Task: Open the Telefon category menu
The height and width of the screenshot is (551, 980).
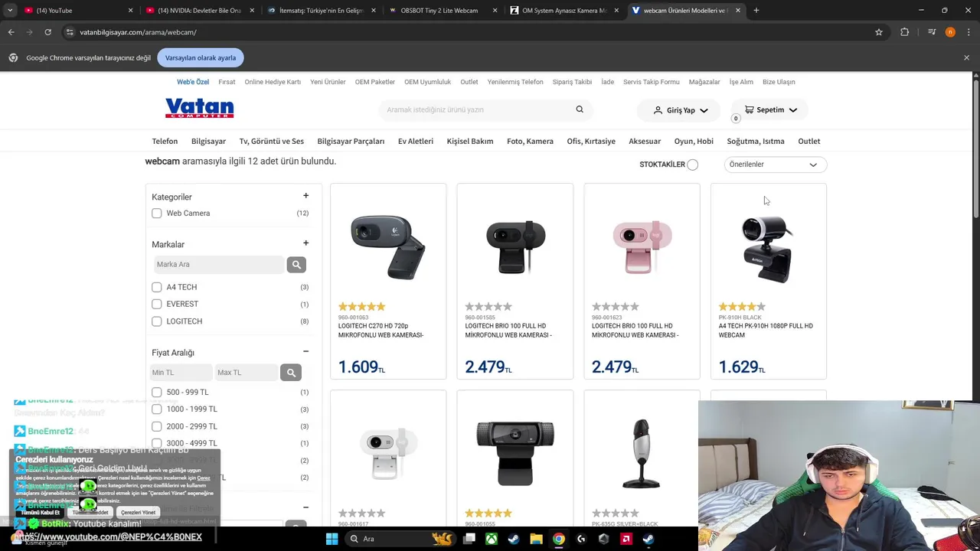Action: click(x=165, y=141)
